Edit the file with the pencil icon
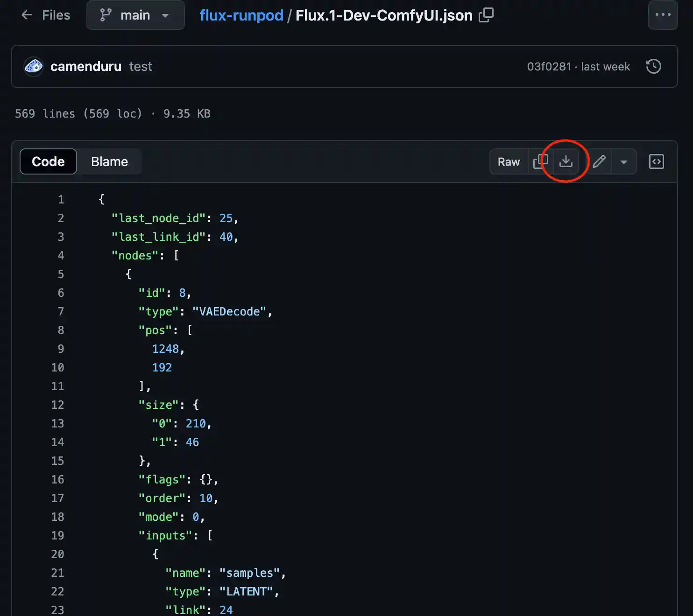Viewport: 693px width, 616px height. [x=599, y=161]
